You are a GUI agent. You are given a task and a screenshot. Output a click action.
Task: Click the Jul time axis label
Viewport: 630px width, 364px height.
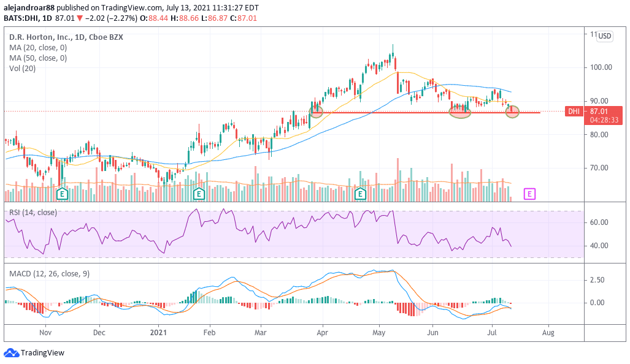click(x=492, y=333)
